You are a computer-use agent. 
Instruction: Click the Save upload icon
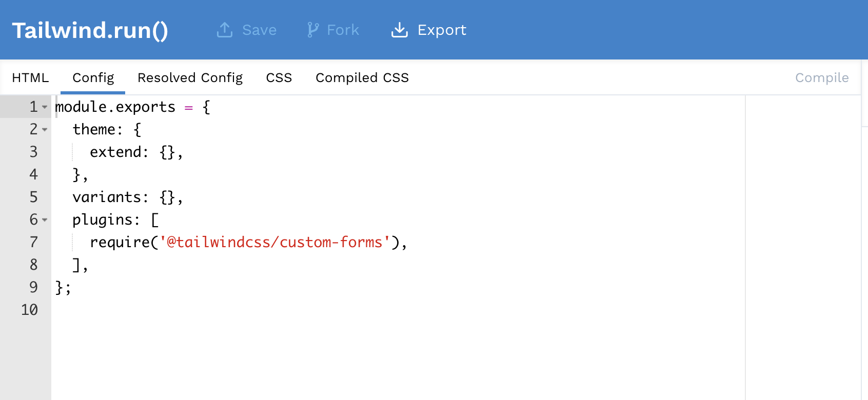pos(225,30)
